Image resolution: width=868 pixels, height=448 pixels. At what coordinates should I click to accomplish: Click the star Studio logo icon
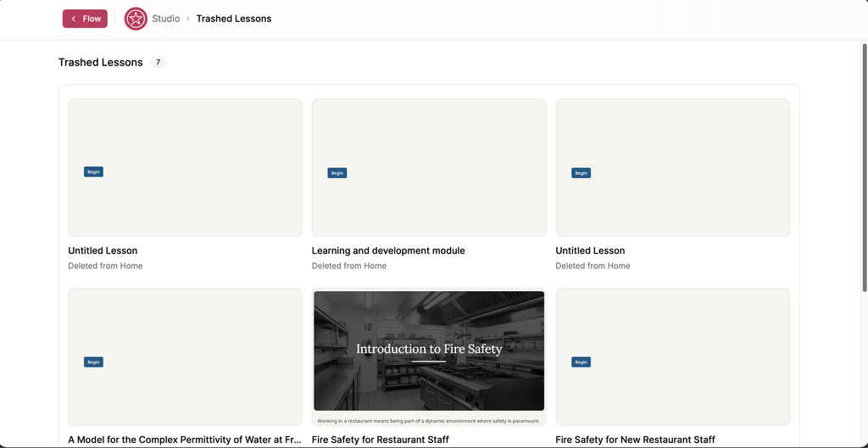136,19
